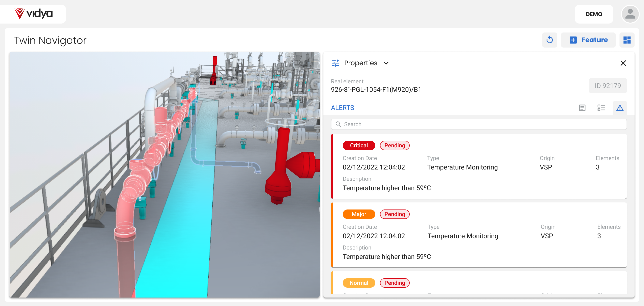Toggle the Pending status on the Critical alert
The width and height of the screenshot is (644, 306).
click(x=395, y=145)
